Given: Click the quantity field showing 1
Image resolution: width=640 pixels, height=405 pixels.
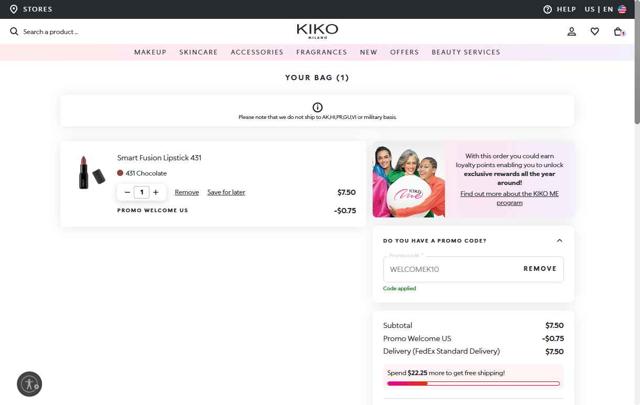Looking at the screenshot, I should [142, 192].
